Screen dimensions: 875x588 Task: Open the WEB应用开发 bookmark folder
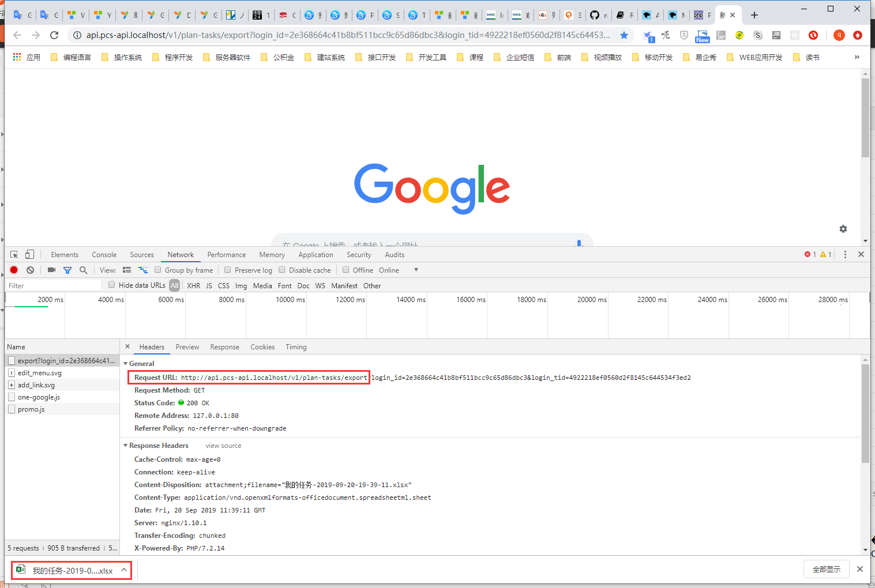point(754,57)
